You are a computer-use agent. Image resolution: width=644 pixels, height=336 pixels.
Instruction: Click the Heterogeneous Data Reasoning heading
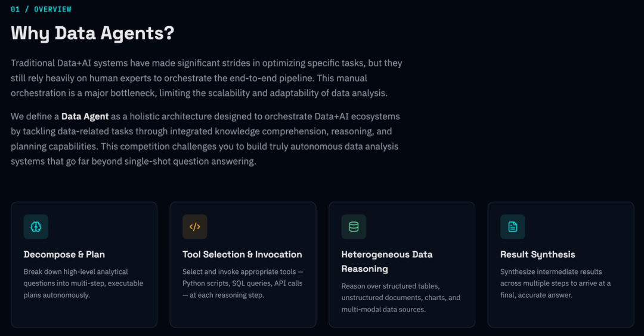pyautogui.click(x=387, y=261)
